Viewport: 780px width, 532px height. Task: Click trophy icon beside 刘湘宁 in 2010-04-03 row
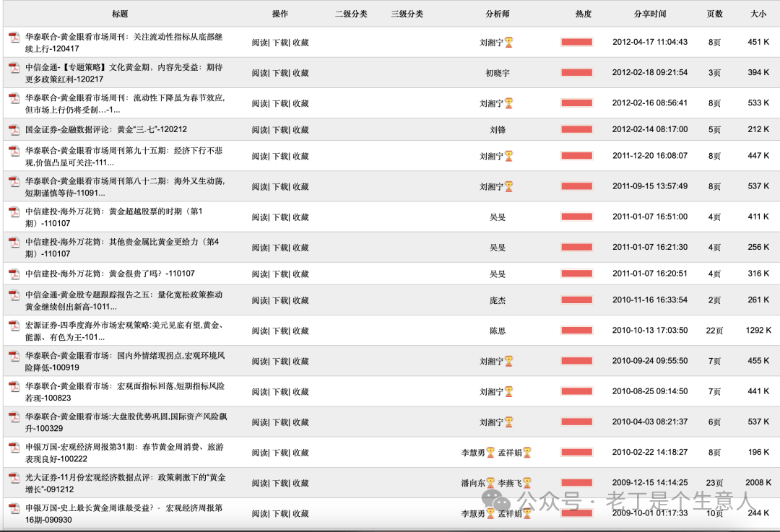click(509, 422)
